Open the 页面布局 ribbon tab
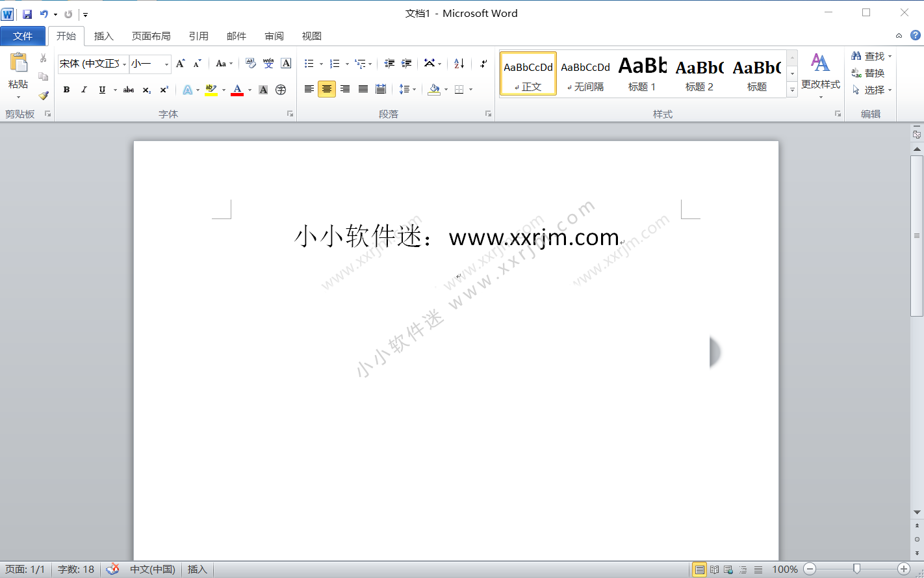The image size is (924, 578). pyautogui.click(x=151, y=36)
